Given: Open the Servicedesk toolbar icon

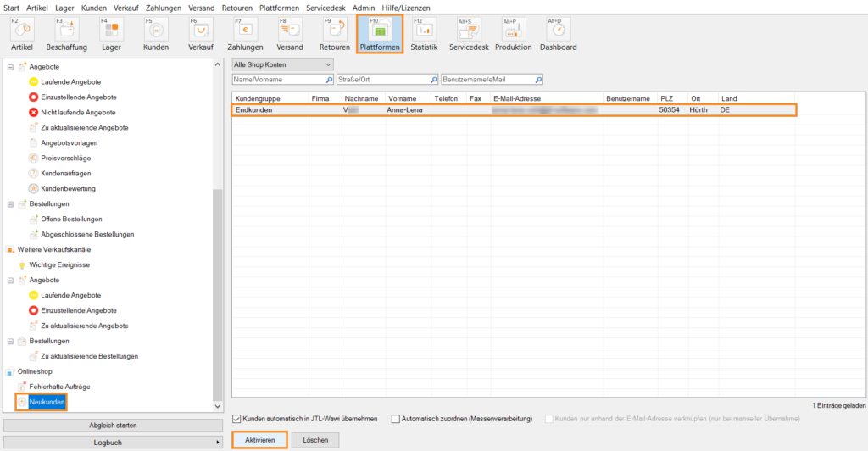Looking at the screenshot, I should coord(469,31).
